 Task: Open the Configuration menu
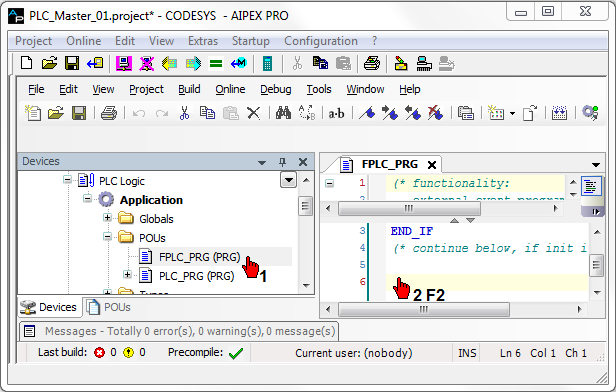tap(321, 41)
